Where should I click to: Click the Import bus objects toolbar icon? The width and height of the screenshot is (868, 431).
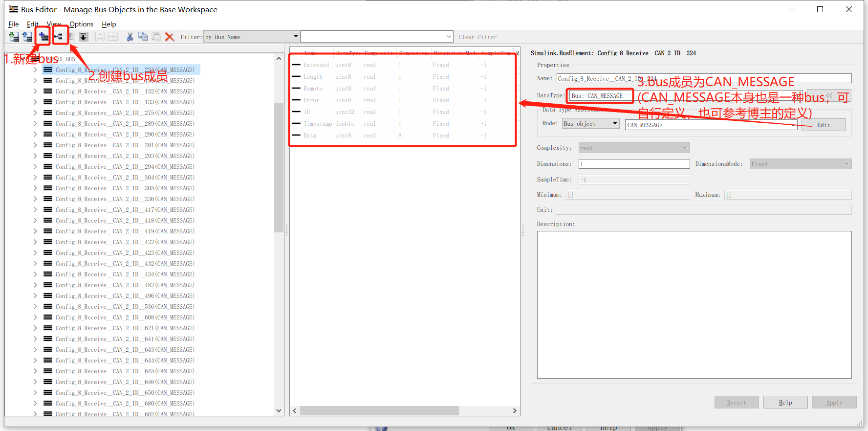click(14, 37)
